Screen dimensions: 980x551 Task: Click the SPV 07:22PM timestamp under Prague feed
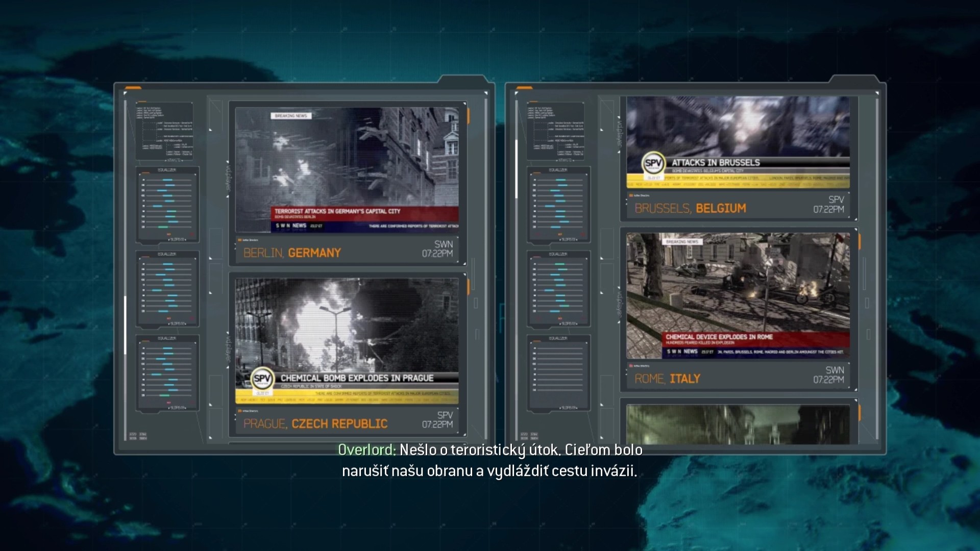tap(437, 420)
